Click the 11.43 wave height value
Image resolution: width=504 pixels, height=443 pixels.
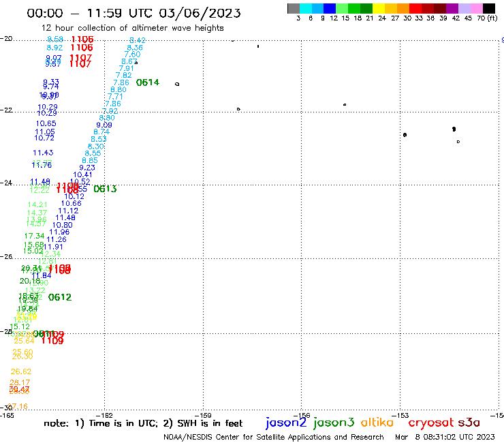pyautogui.click(x=43, y=153)
